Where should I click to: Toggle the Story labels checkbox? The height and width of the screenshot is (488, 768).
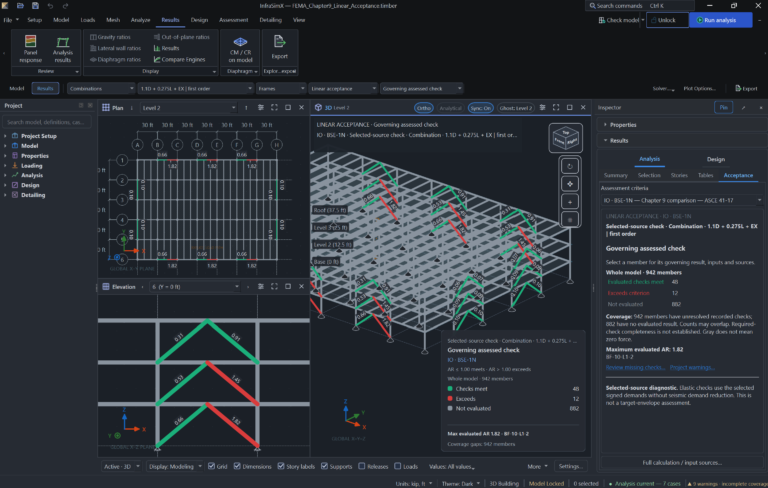[x=281, y=466]
